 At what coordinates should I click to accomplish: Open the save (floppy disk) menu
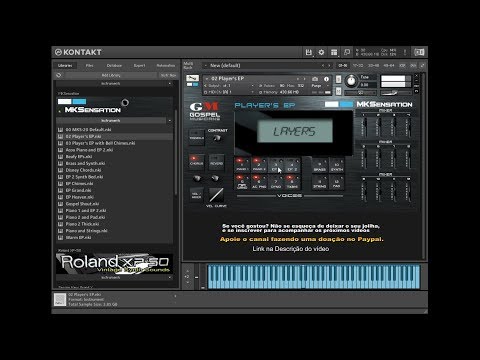[x=308, y=52]
